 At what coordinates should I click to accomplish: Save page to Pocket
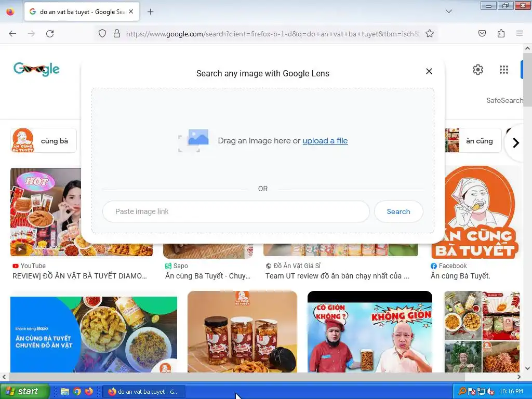(x=482, y=34)
